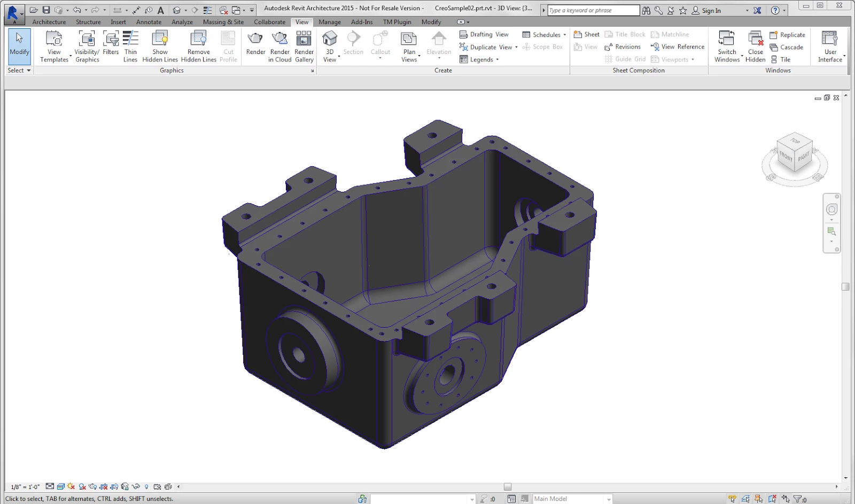Viewport: 855px width, 504px height.
Task: Click Remove Hidden Lines tool
Action: click(198, 46)
